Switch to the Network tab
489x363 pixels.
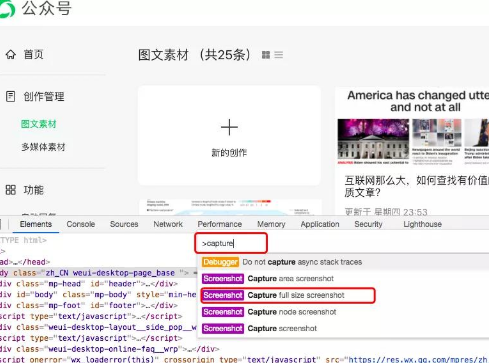click(168, 224)
